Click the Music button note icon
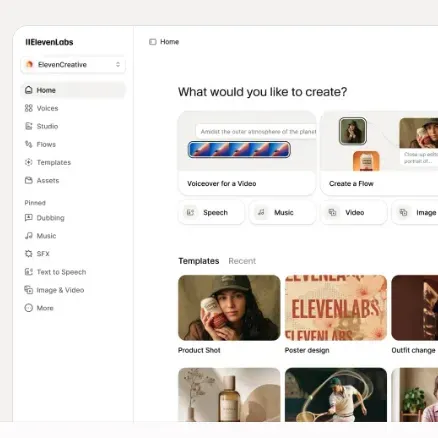 coord(261,212)
